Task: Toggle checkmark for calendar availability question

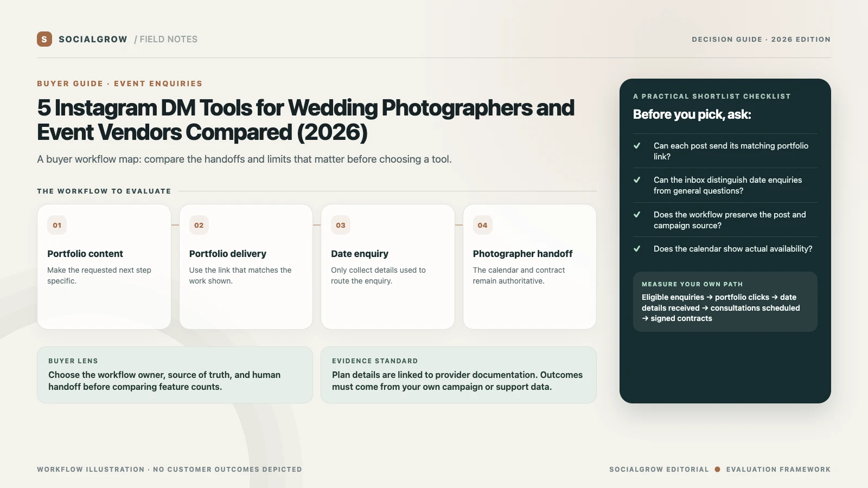Action: (637, 249)
